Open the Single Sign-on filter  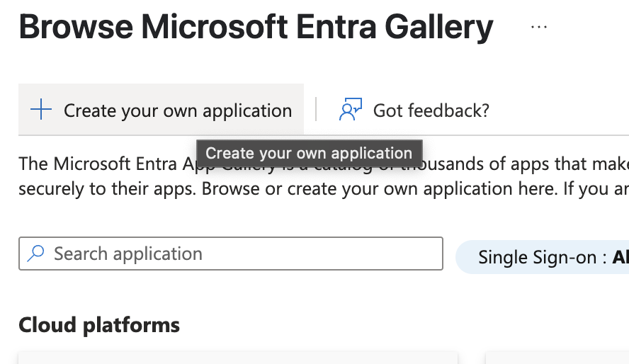(543, 257)
